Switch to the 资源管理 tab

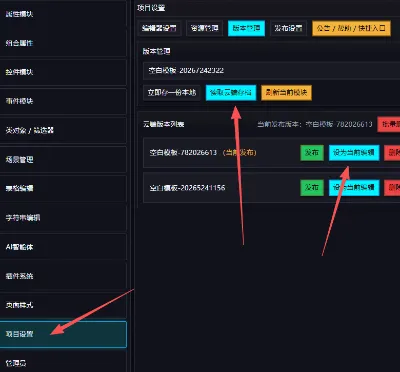click(204, 28)
